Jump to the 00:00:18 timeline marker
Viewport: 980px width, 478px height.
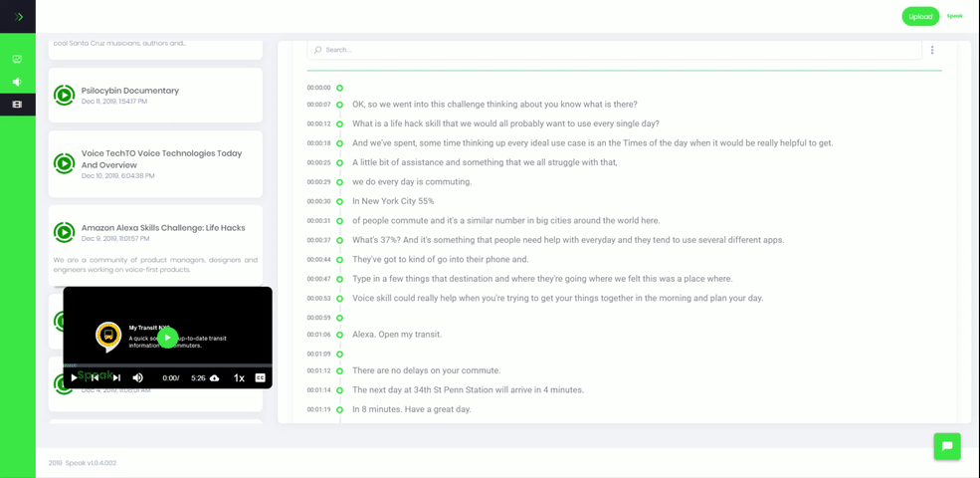tap(340, 143)
